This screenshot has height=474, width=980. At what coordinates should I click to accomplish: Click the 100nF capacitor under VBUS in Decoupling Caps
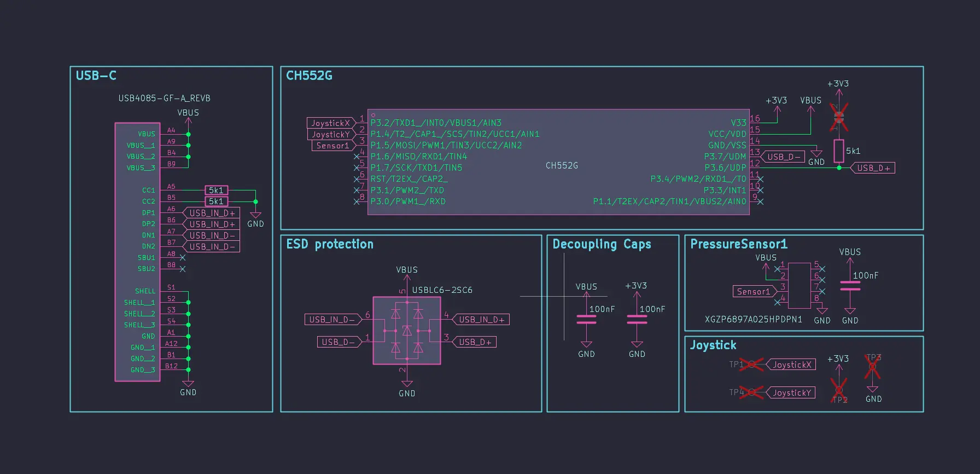click(x=586, y=320)
